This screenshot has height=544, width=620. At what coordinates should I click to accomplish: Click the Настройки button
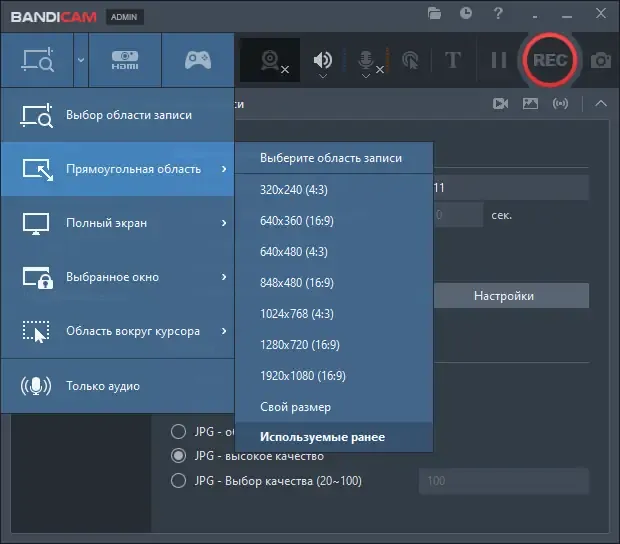[x=503, y=296]
